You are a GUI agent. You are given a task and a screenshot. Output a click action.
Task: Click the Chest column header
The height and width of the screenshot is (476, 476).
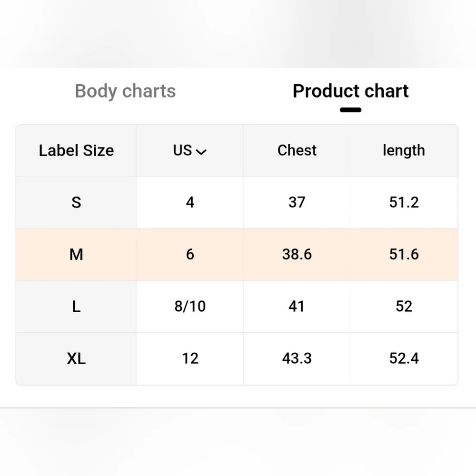[297, 150]
